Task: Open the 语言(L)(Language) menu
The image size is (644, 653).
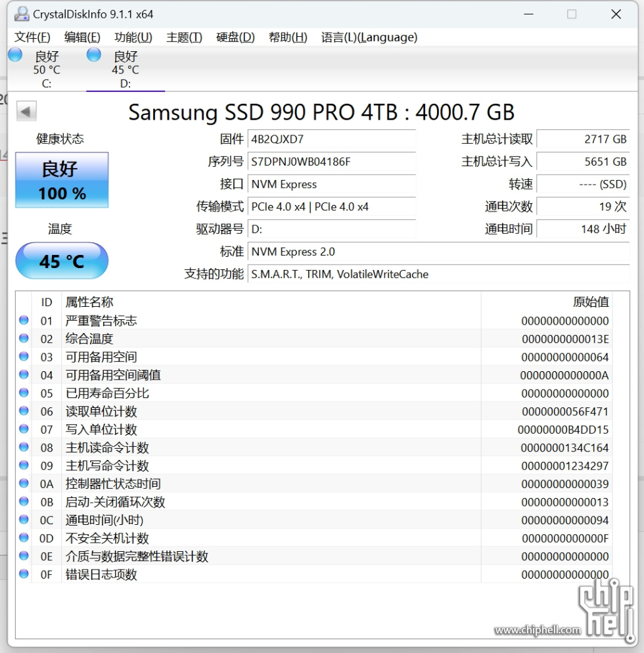Action: click(x=369, y=37)
